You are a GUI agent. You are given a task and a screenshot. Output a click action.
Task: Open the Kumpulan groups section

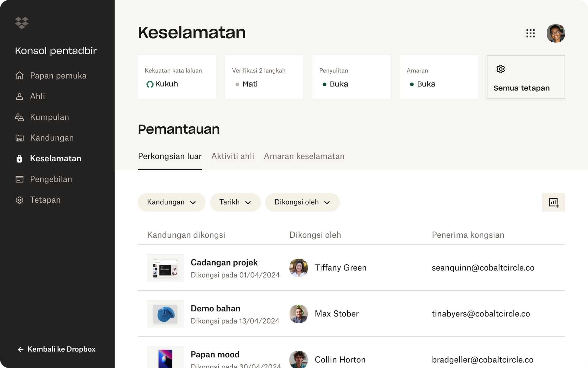pos(20,117)
